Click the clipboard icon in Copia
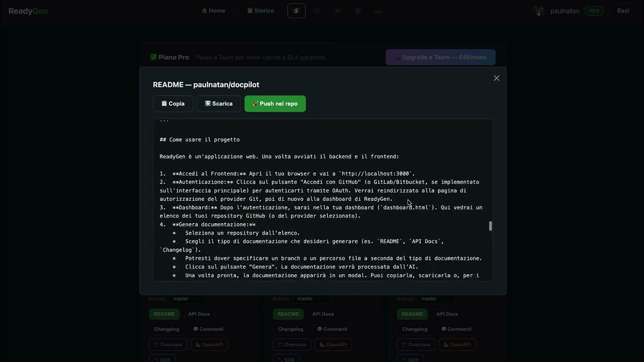 point(164,104)
